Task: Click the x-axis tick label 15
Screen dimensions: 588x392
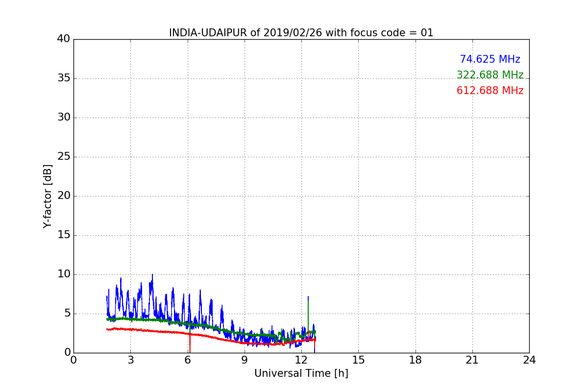Action: pyautogui.click(x=358, y=360)
